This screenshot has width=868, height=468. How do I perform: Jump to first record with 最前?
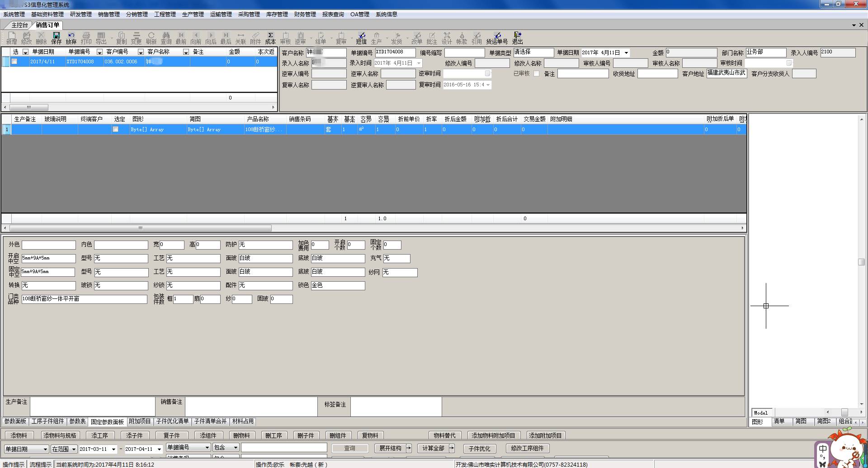(181, 38)
